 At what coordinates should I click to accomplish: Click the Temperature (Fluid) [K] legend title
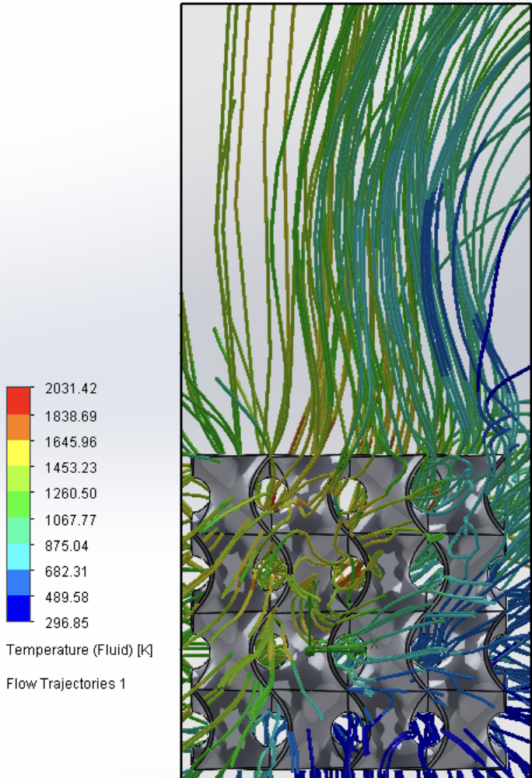pyautogui.click(x=79, y=650)
